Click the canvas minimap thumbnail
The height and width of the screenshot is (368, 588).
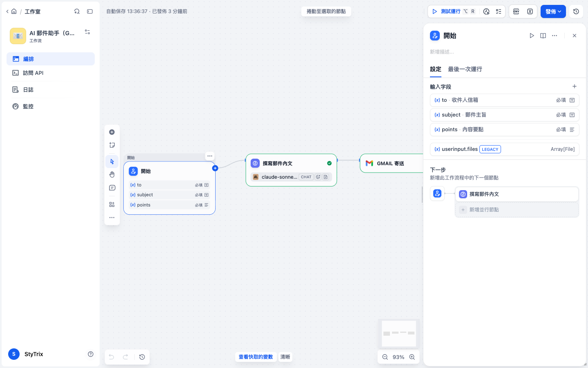tap(399, 334)
